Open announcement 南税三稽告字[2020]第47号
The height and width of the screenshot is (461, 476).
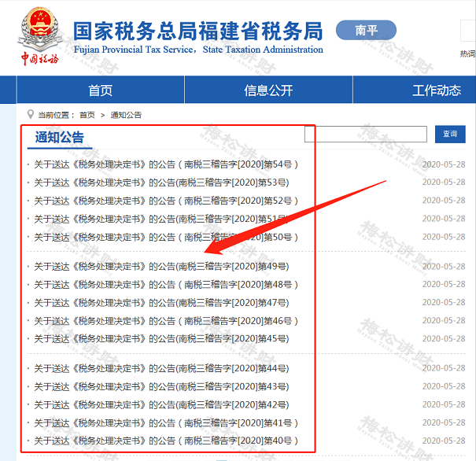(x=161, y=303)
